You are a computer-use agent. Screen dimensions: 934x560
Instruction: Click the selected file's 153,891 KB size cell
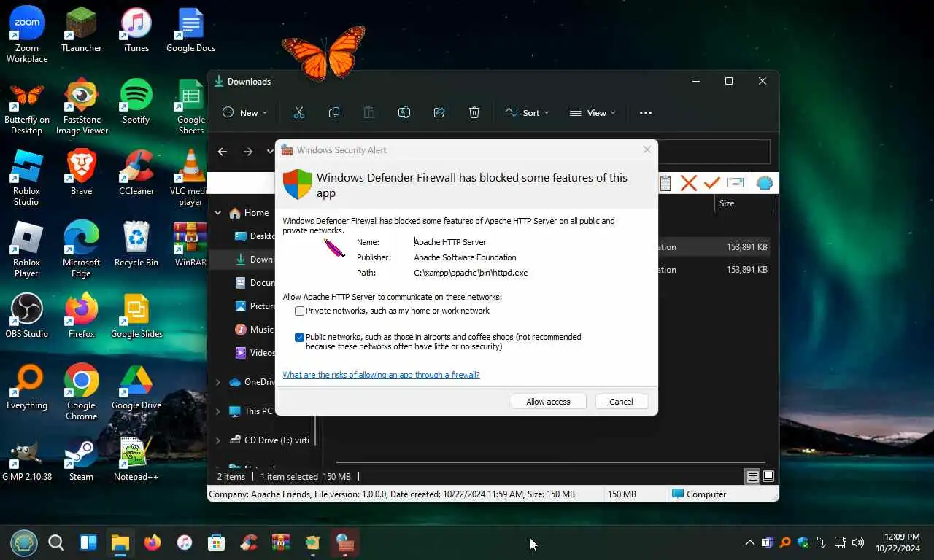746,247
